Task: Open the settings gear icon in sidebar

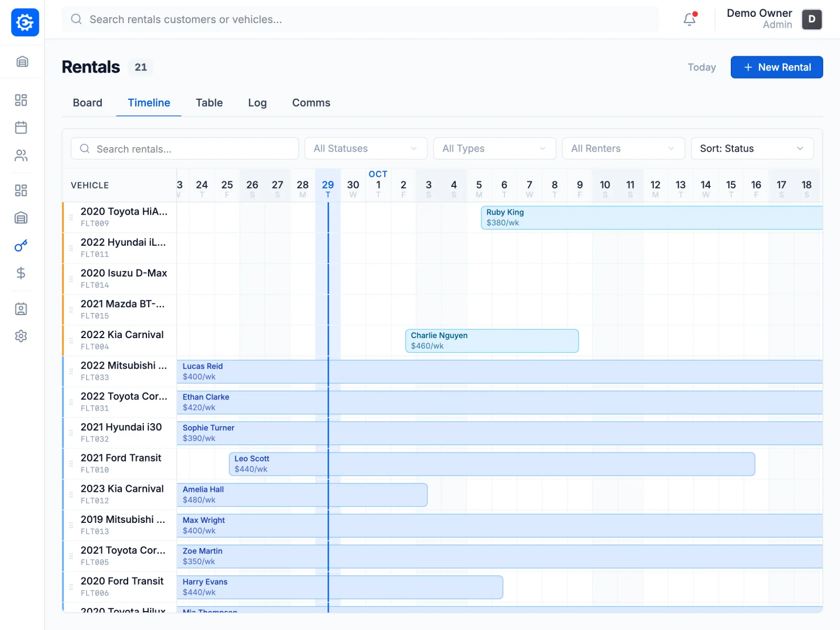Action: [21, 336]
